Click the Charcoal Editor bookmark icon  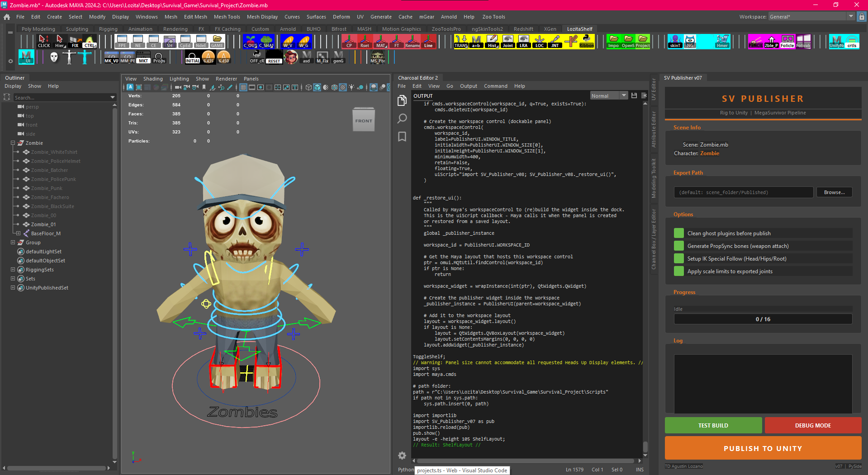tap(402, 137)
